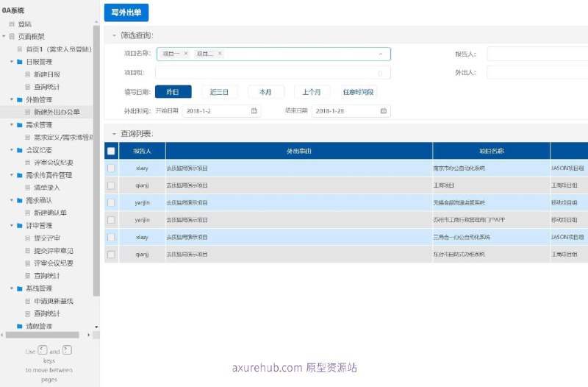Click the sidebar scroll-down arrow

[x=96, y=327]
